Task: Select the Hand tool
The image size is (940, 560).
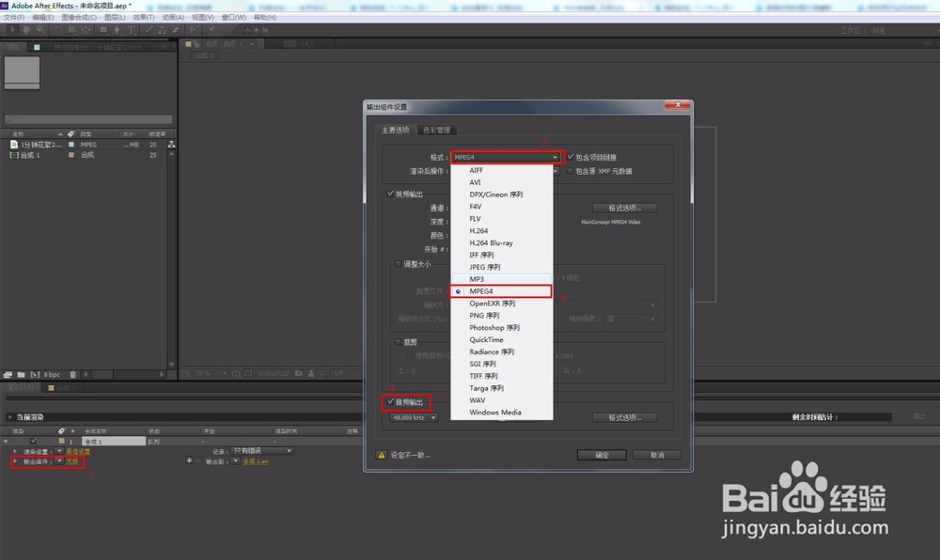Action: (x=26, y=29)
